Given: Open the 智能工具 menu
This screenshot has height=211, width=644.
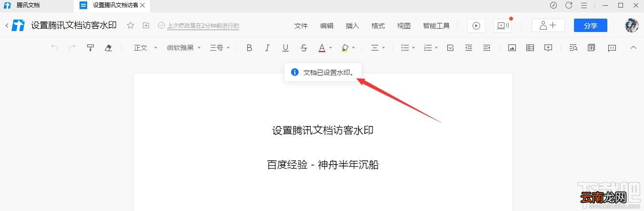Looking at the screenshot, I should [436, 26].
